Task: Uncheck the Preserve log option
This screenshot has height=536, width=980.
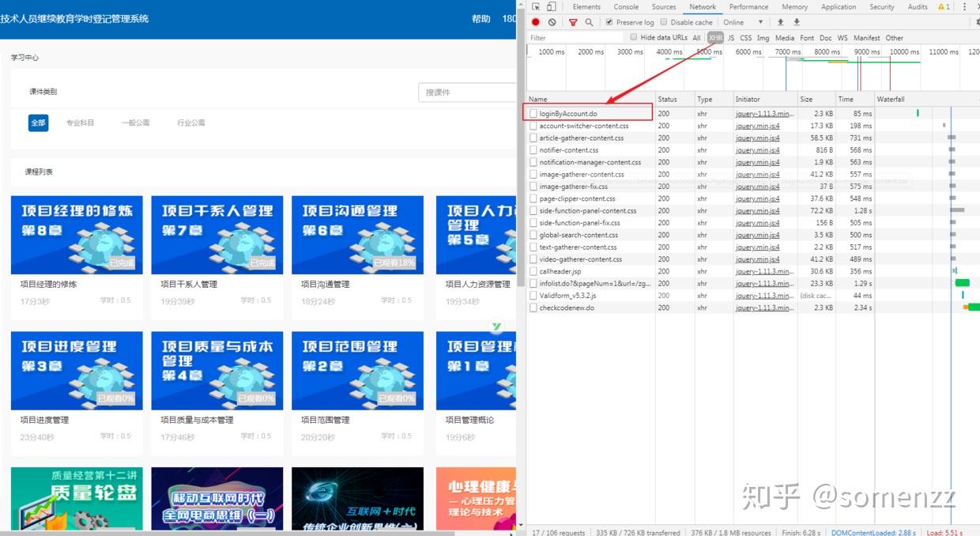Action: click(609, 22)
